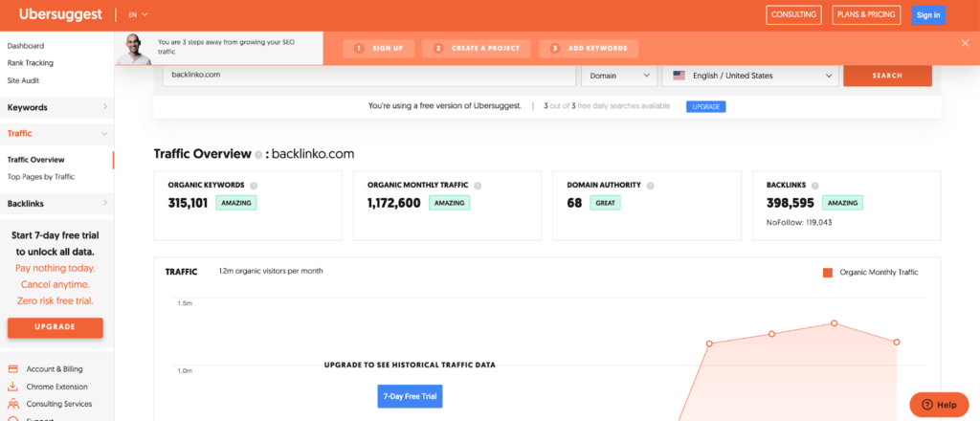Click info icon beside Backlinks heading
This screenshot has height=421, width=980.
tap(814, 186)
